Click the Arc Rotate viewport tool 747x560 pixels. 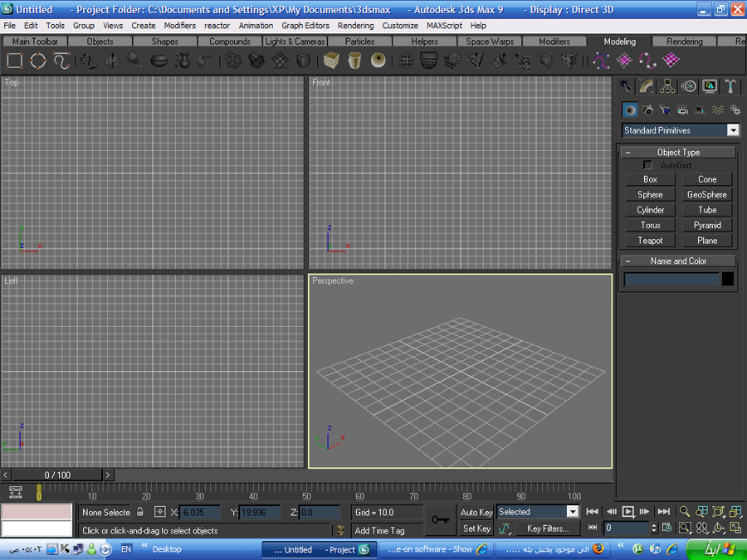[719, 528]
